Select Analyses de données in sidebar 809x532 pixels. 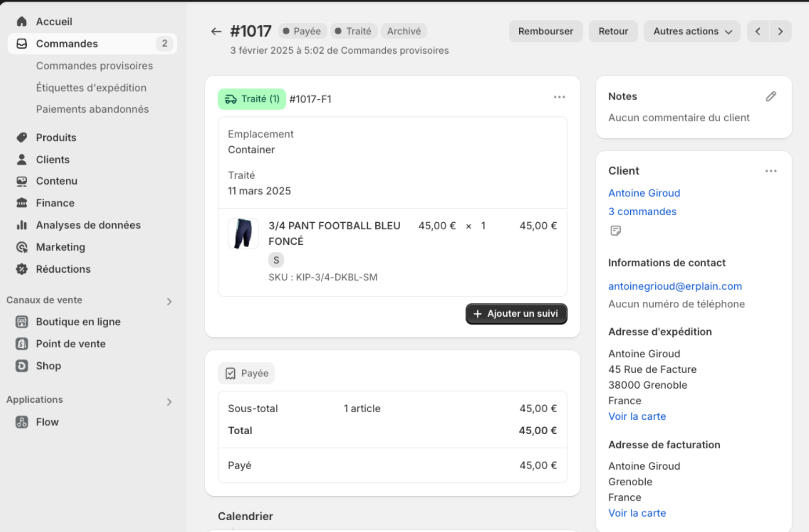coord(88,225)
